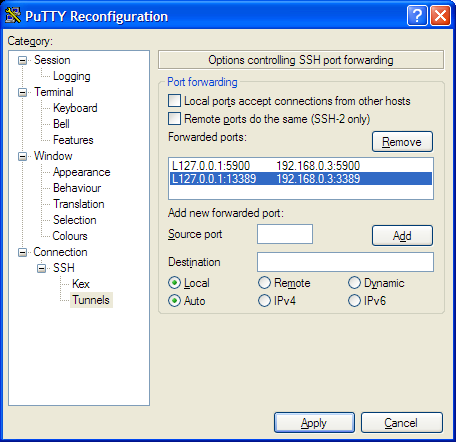Select the L127.0.0.1:5900 forwarded port entry
Image resolution: width=456 pixels, height=442 pixels.
[x=301, y=166]
